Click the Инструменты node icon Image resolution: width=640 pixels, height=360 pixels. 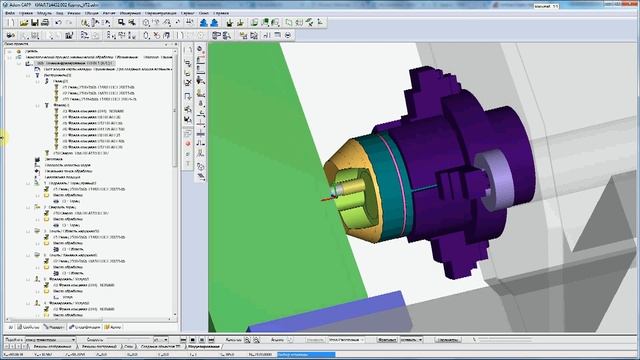coord(37,75)
